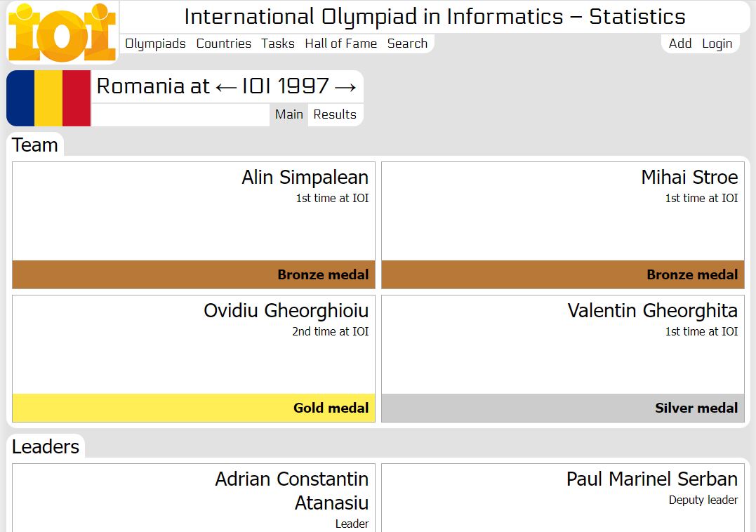
Task: Go to next IOI using right arrow
Action: point(345,86)
